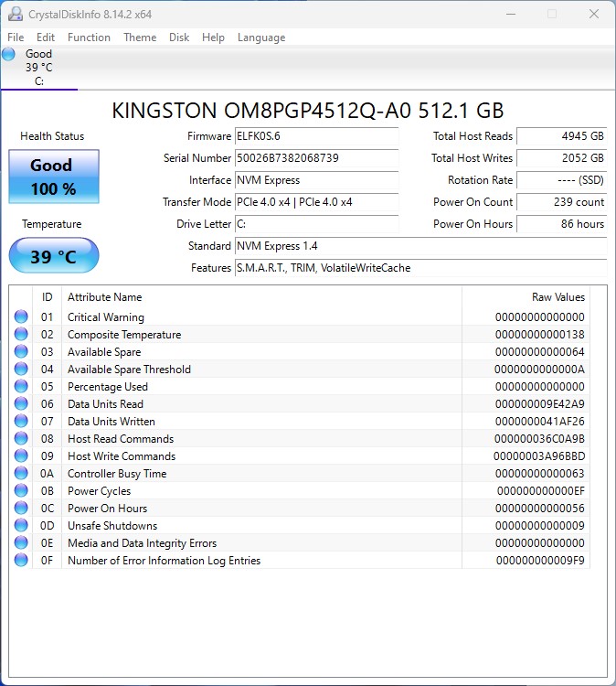The width and height of the screenshot is (616, 686).
Task: Click status orb for Unsafe Shutdowns row
Action: click(21, 525)
